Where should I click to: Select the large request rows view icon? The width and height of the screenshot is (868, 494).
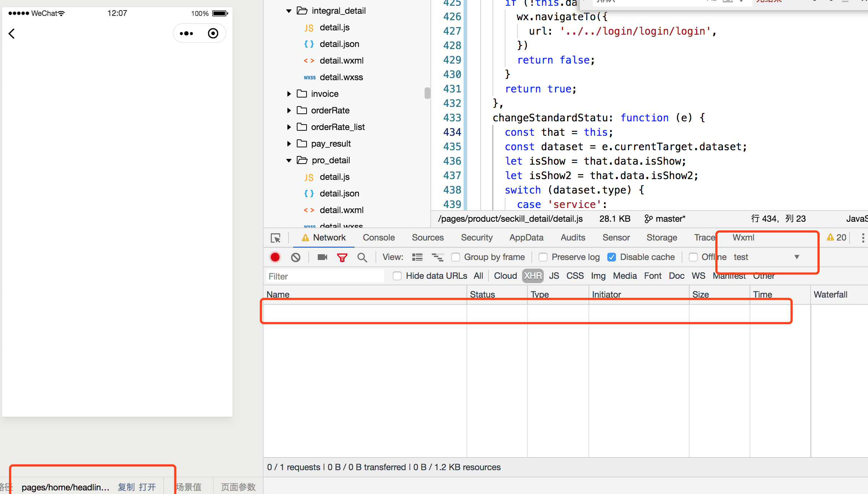point(417,257)
